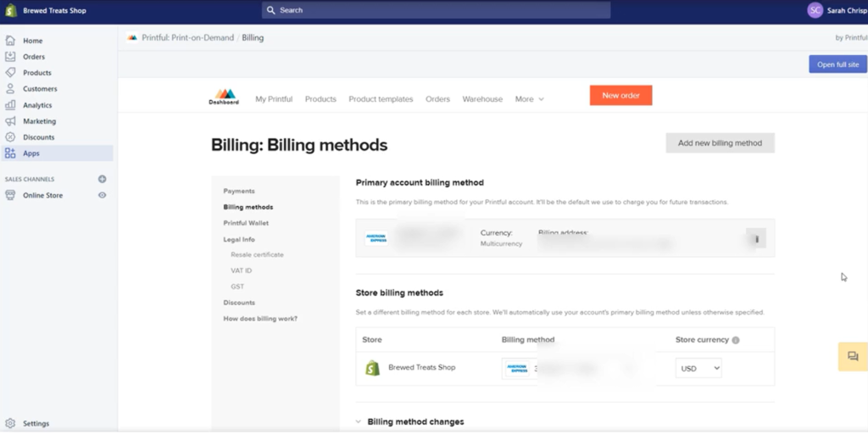The image size is (868, 434).
Task: Open Customers in Shopify sidebar
Action: coord(40,88)
